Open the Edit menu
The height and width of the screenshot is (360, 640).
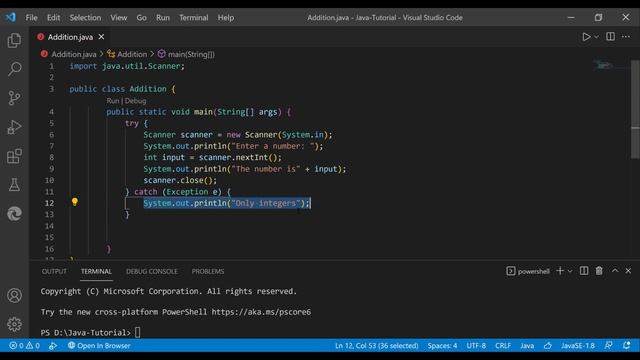pyautogui.click(x=53, y=18)
